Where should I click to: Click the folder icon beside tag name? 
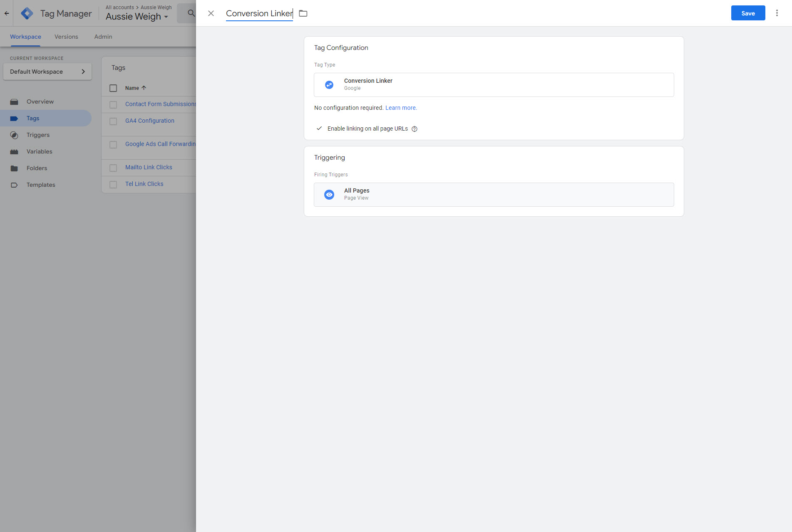[303, 13]
